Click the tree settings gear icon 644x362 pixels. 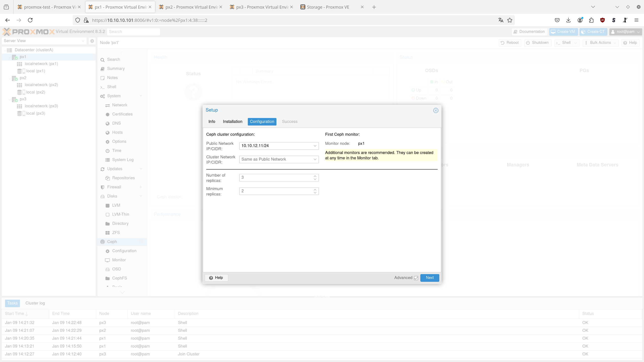coord(92,41)
